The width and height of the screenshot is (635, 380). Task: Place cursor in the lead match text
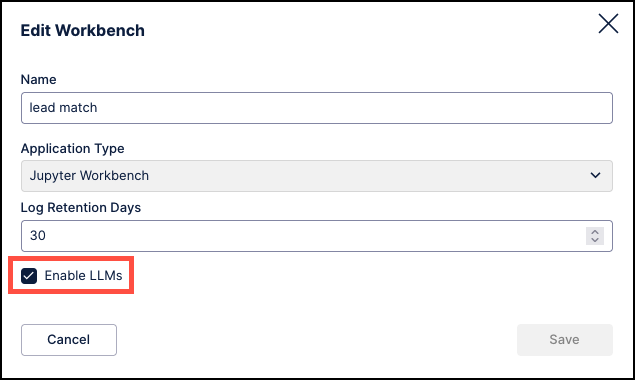coord(63,108)
